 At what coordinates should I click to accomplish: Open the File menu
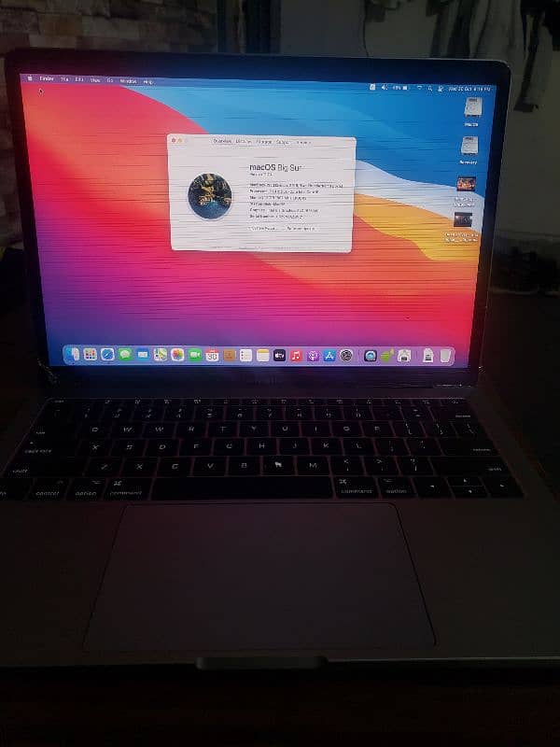click(64, 79)
